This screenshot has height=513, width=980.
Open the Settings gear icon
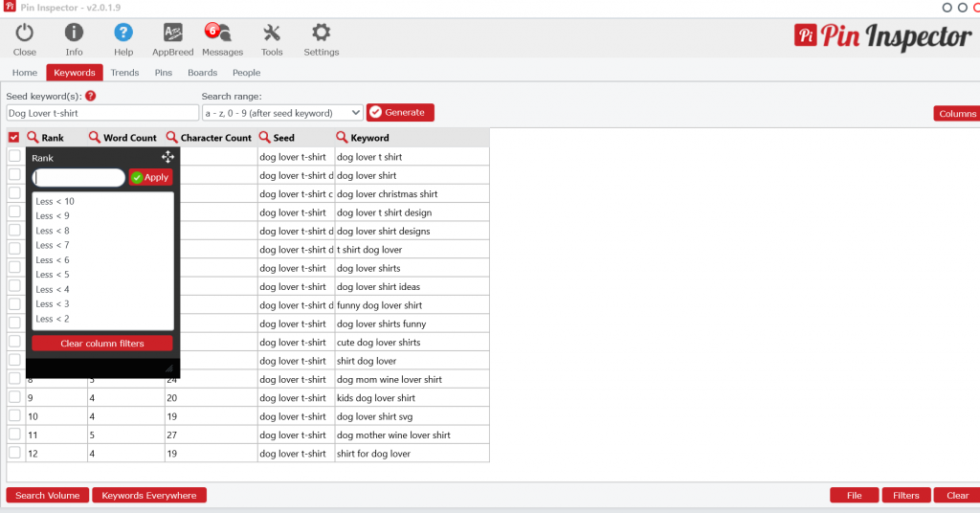(322, 33)
